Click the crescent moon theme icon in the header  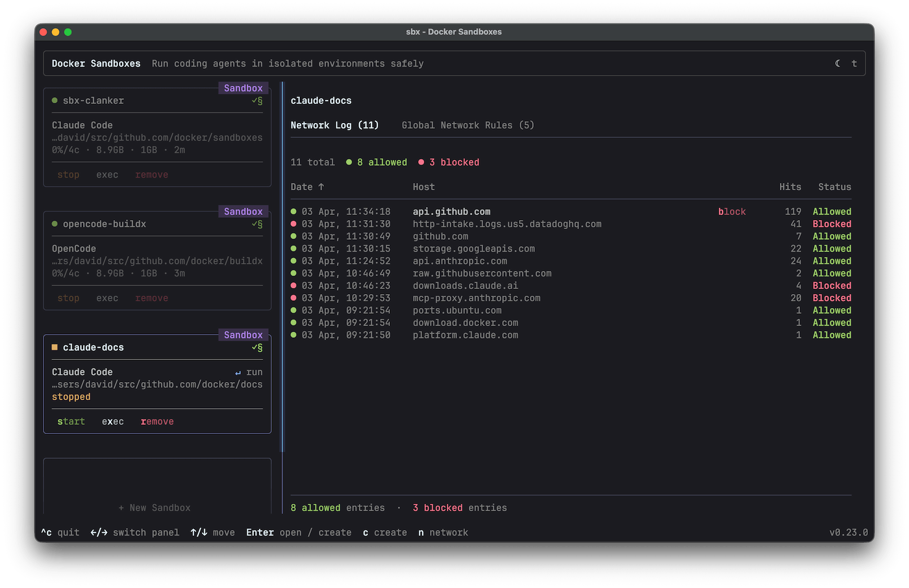837,63
